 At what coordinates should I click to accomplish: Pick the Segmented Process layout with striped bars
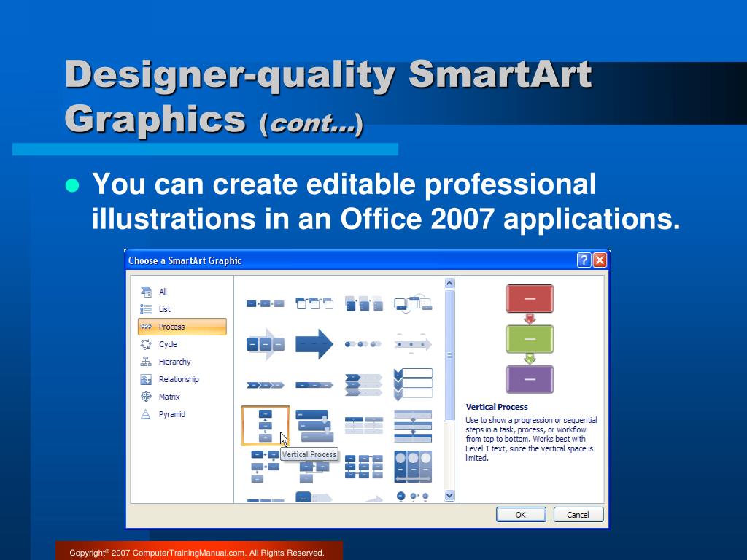[413, 426]
